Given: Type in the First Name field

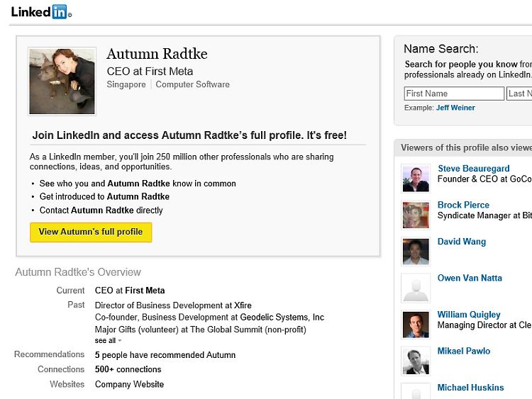Looking at the screenshot, I should [454, 94].
